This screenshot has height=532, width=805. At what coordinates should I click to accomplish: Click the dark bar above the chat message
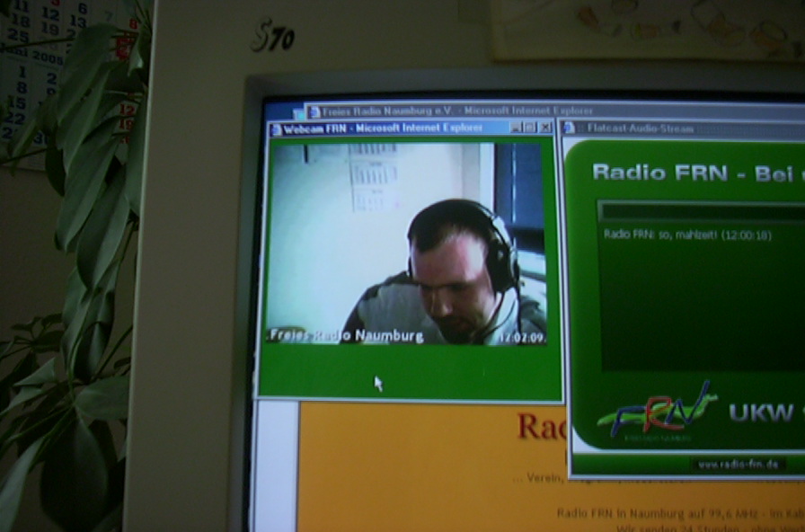[x=701, y=211]
